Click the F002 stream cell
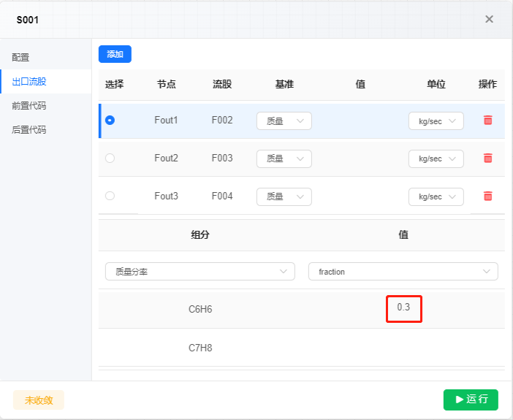Viewport: 513px width, 420px height. (x=222, y=121)
